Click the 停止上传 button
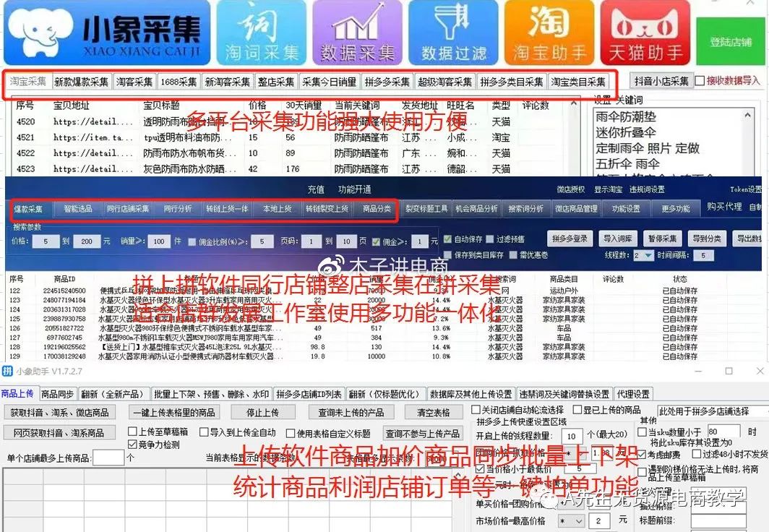Viewport: 769px width, 532px height. coord(262,412)
